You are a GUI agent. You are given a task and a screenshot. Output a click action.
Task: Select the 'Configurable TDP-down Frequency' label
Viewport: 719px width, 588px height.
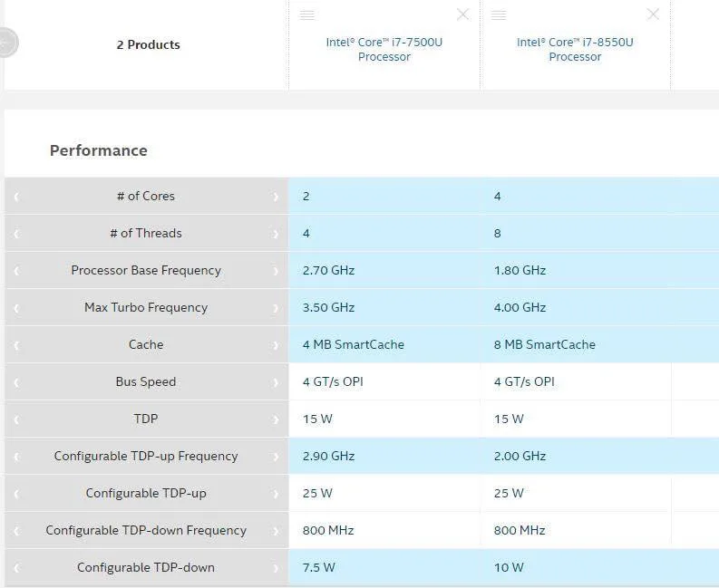click(x=146, y=530)
